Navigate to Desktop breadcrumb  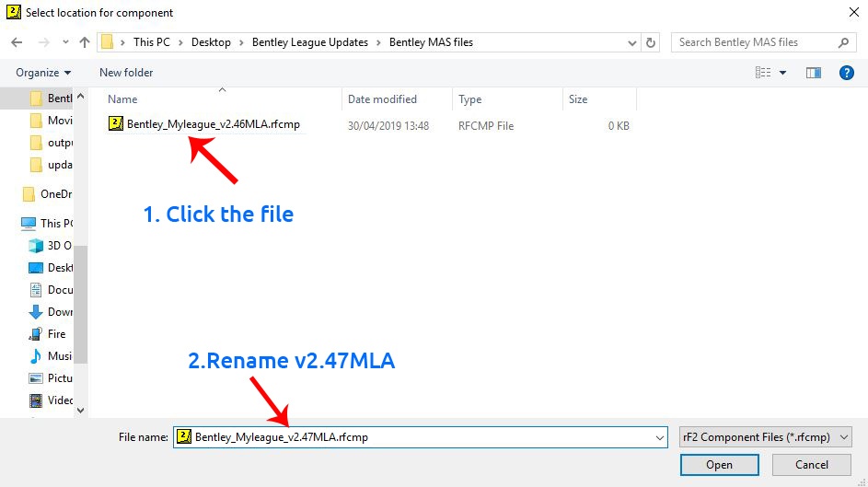[211, 42]
